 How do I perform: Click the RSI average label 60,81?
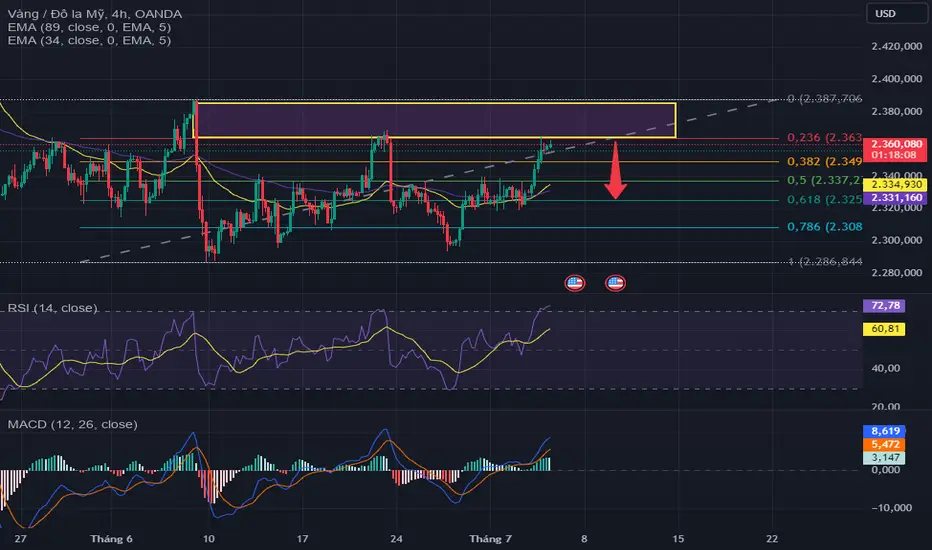point(884,329)
